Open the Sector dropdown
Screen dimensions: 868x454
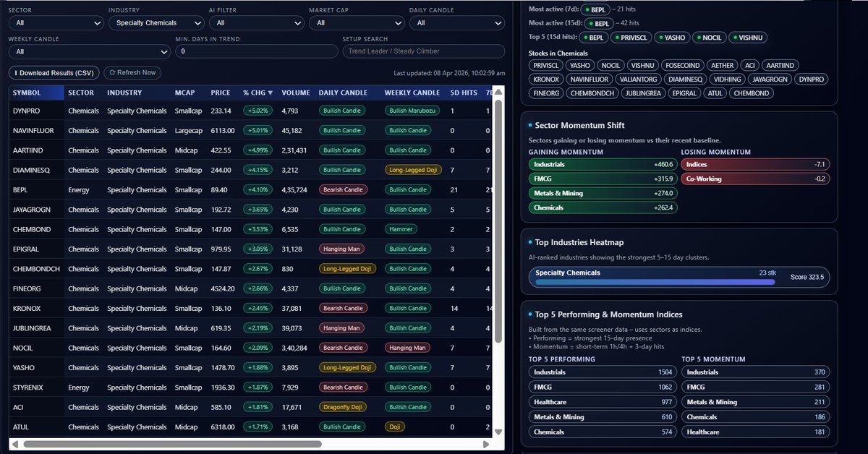(x=56, y=23)
